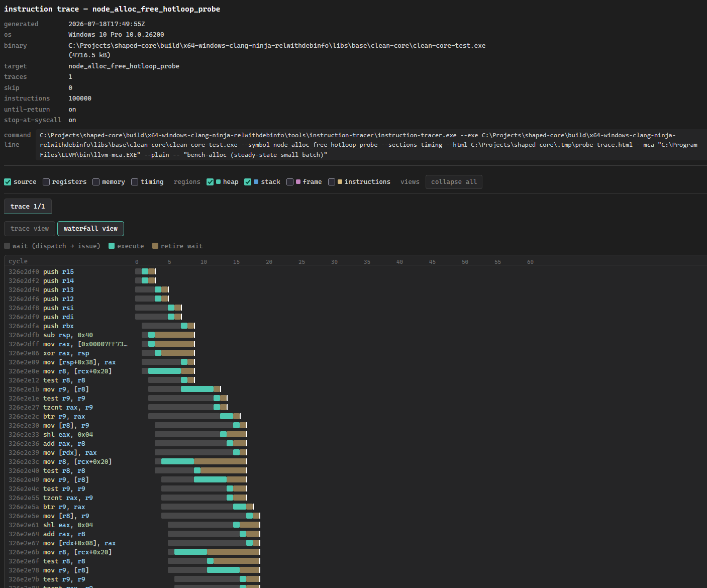Enable the memory checkbox
707x588 pixels.
96,182
